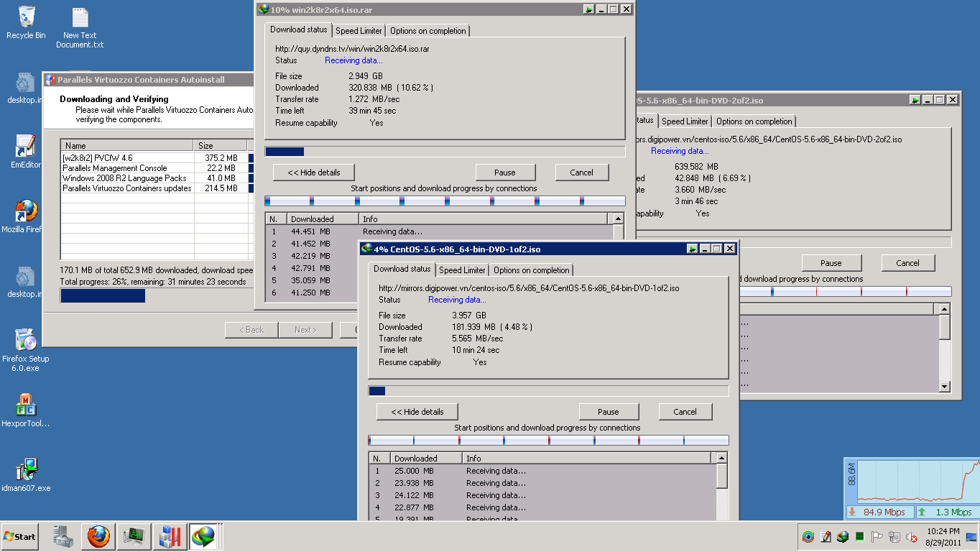Click the colorful round IDM tray icon
Viewport: 980px width, 552px height.
coord(808,537)
